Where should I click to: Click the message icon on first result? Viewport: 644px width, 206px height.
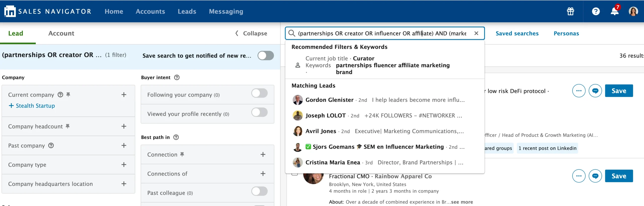tap(595, 91)
